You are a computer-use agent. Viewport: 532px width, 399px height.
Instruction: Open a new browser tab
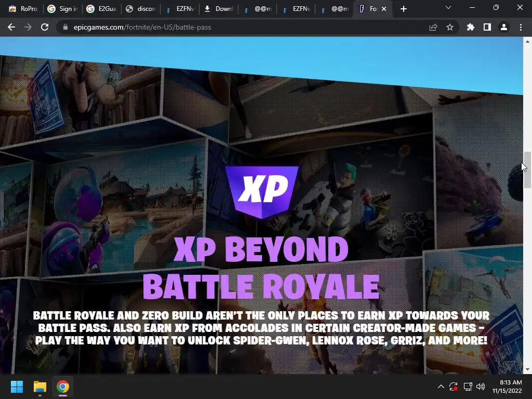tap(403, 9)
